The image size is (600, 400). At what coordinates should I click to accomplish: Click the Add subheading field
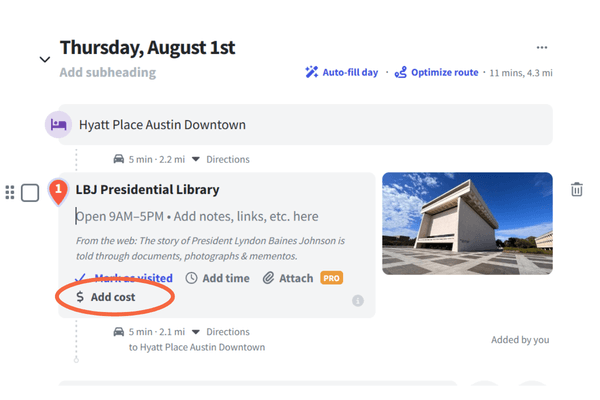tap(108, 73)
